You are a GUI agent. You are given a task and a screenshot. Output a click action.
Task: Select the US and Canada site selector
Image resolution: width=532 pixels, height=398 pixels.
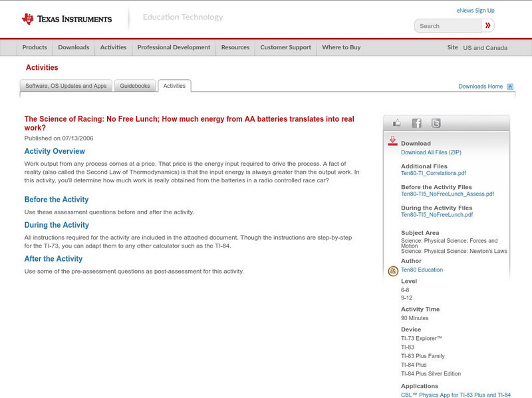click(485, 48)
